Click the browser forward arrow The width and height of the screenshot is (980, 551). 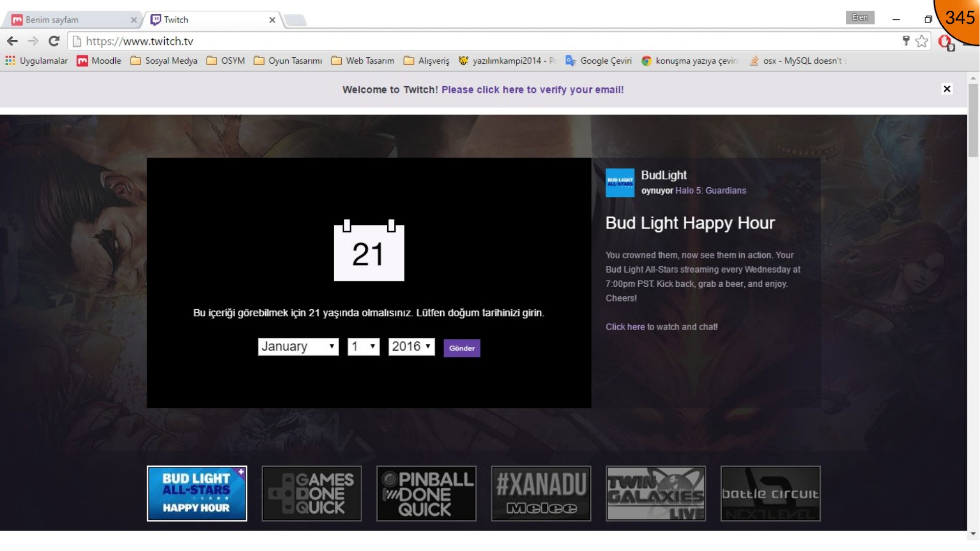point(33,41)
